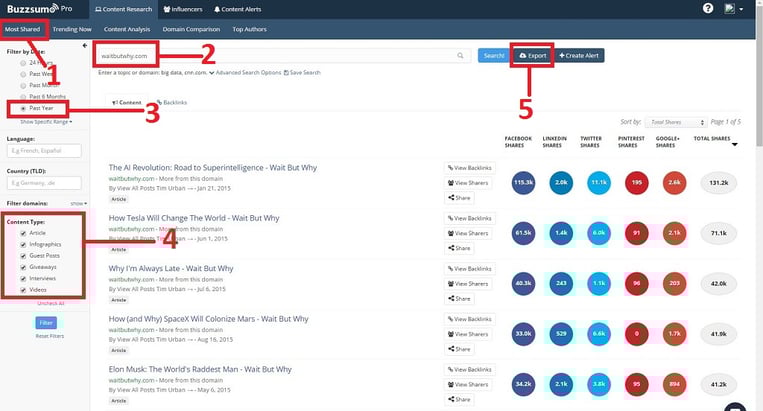Click the 195 Pinterest shares circle
Screen dimensions: 763x411
636,183
